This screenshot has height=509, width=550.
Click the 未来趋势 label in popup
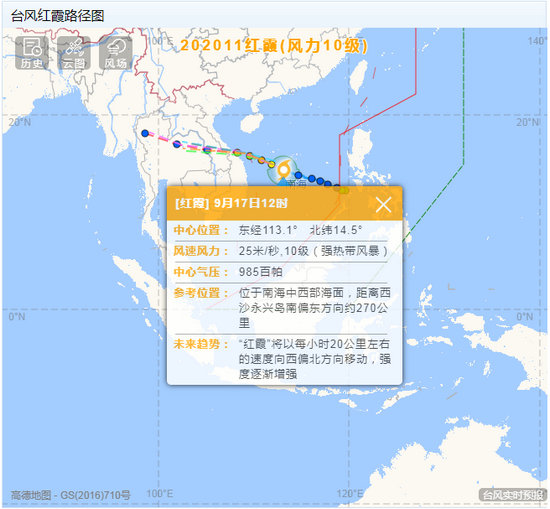(201, 344)
